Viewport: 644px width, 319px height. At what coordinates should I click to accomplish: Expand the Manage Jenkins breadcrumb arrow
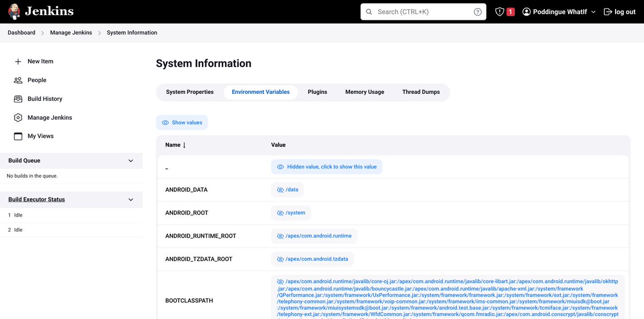click(x=99, y=33)
